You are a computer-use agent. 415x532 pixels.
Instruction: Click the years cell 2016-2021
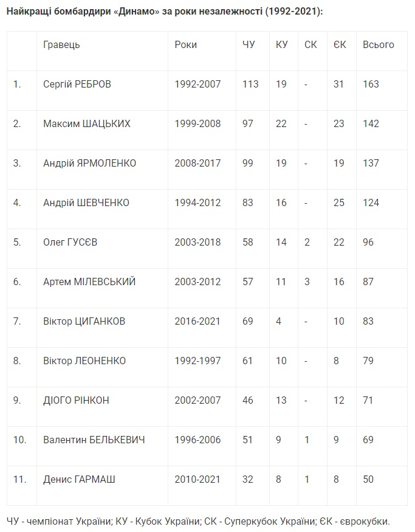(x=197, y=321)
